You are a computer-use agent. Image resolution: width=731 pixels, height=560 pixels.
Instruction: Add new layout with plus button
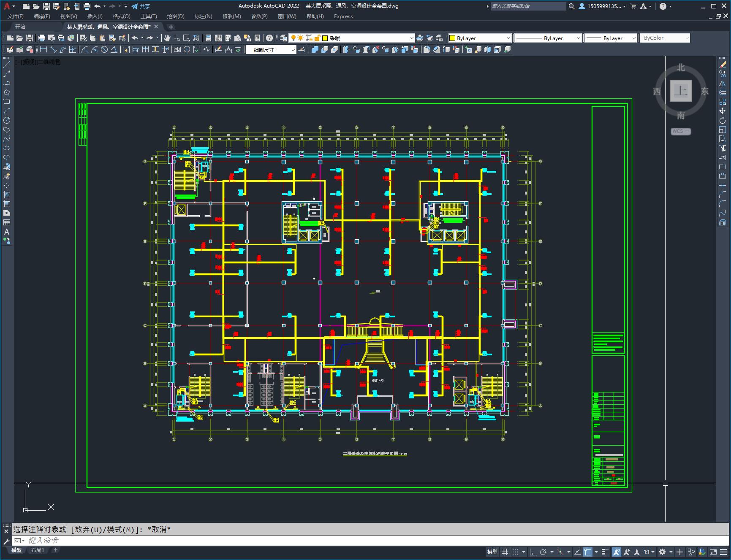click(x=55, y=550)
